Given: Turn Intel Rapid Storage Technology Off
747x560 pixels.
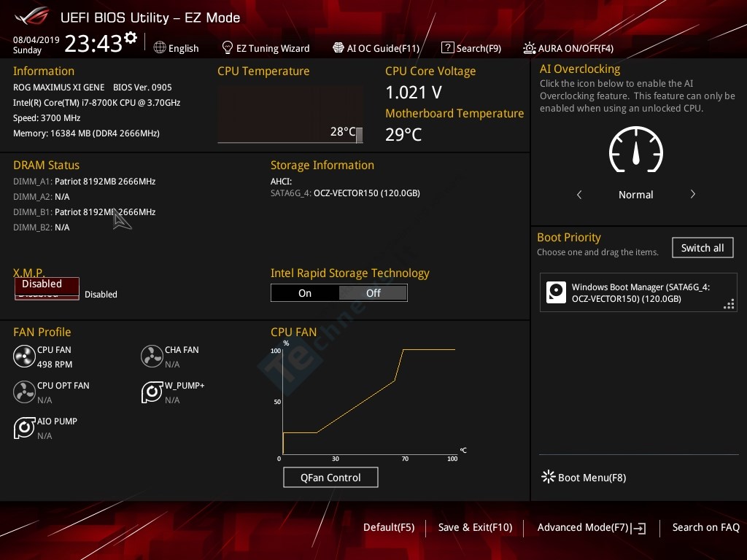Looking at the screenshot, I should click(373, 293).
